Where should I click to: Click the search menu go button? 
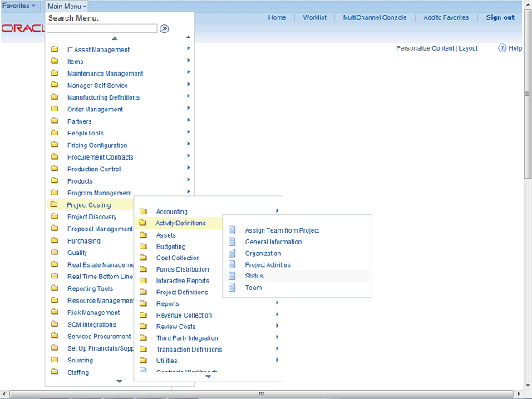[x=165, y=29]
